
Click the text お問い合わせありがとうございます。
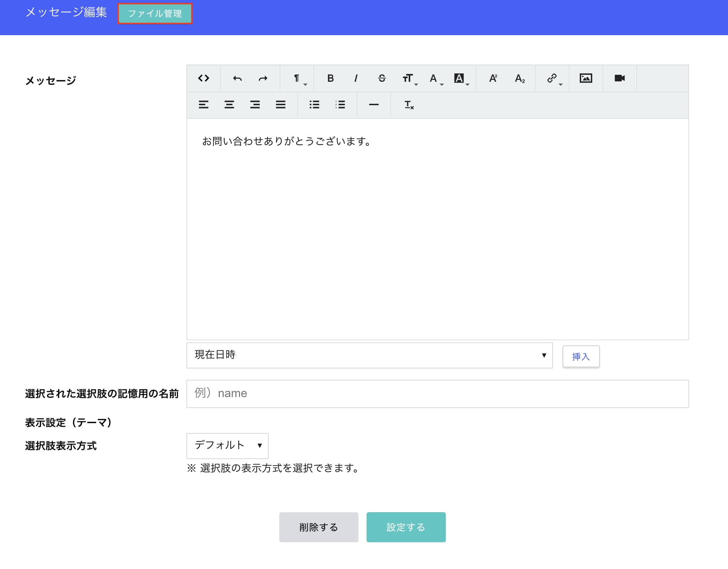point(287,141)
